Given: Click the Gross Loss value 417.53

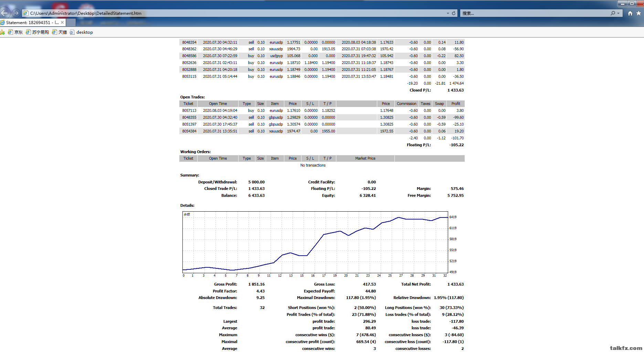Looking at the screenshot, I should pos(369,284).
